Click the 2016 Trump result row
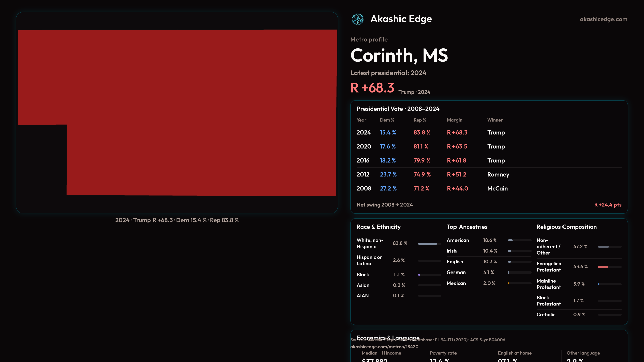 coord(488,161)
